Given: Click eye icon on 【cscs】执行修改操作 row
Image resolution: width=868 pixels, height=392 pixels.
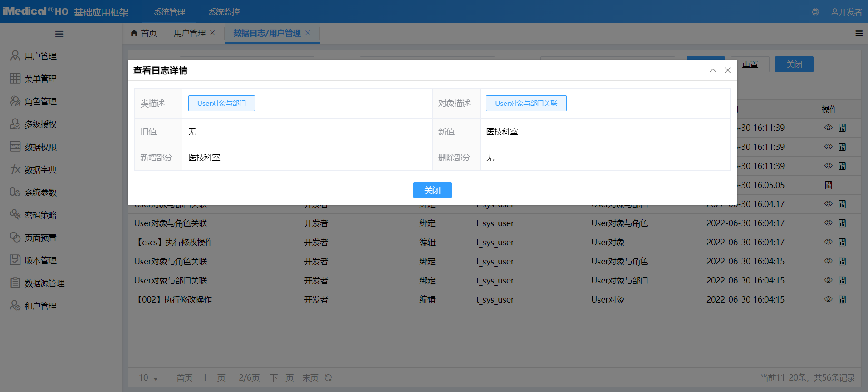Looking at the screenshot, I should point(828,242).
